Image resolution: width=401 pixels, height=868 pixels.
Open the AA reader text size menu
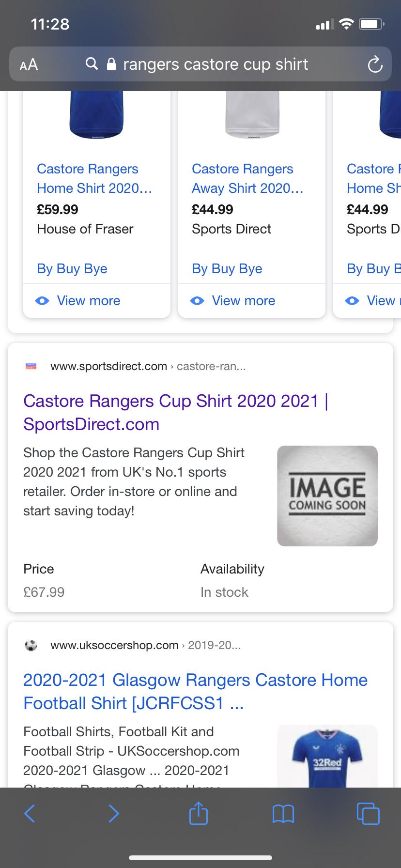[29, 64]
